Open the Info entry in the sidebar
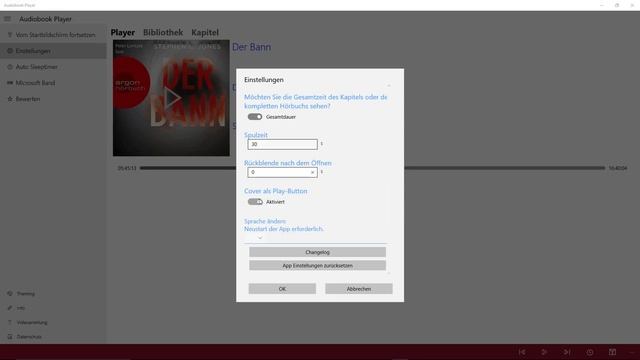640x360 pixels. [x=53, y=308]
